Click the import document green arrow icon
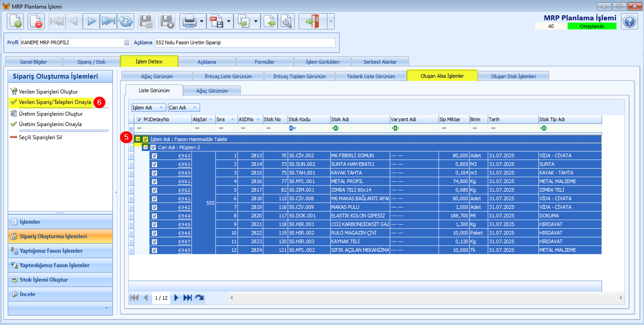644x325 pixels. (269, 21)
